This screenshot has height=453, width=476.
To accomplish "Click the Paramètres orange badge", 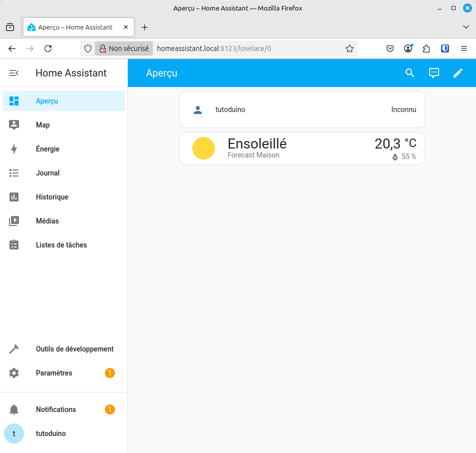I will (110, 373).
